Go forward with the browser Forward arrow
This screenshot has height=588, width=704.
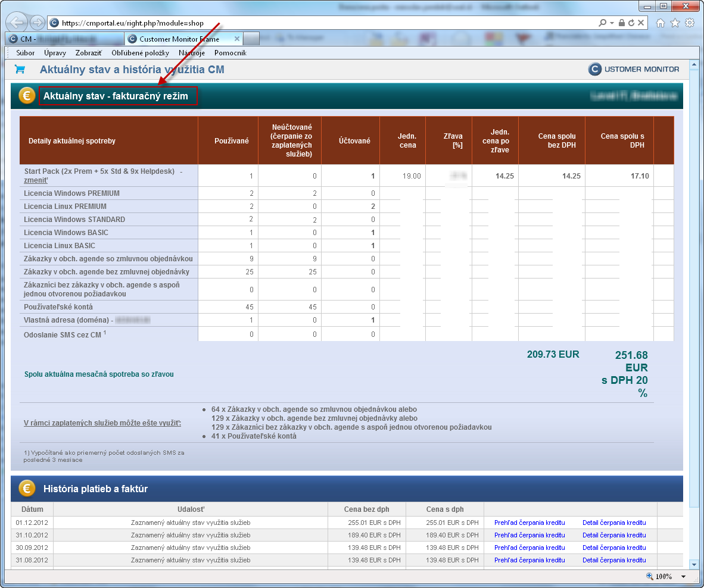pyautogui.click(x=38, y=23)
